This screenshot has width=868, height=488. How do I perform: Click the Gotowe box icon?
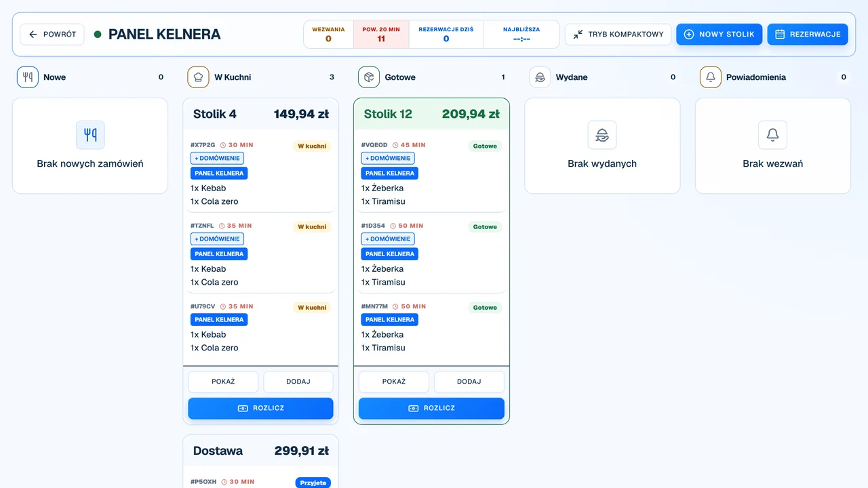369,77
